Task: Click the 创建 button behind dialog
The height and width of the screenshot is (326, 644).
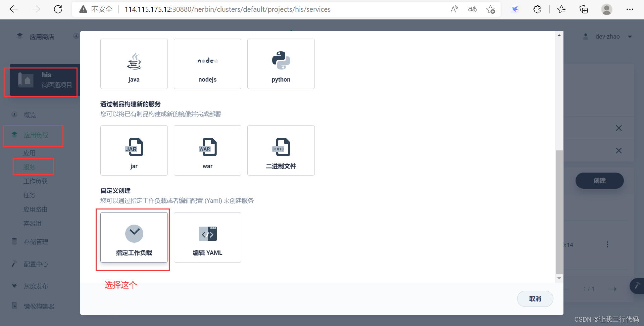Action: (599, 181)
